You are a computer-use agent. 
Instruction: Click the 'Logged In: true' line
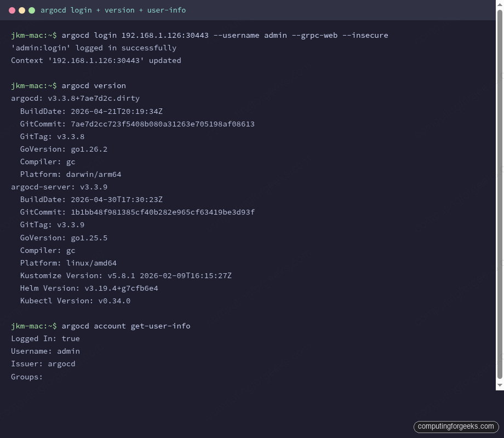pyautogui.click(x=45, y=339)
